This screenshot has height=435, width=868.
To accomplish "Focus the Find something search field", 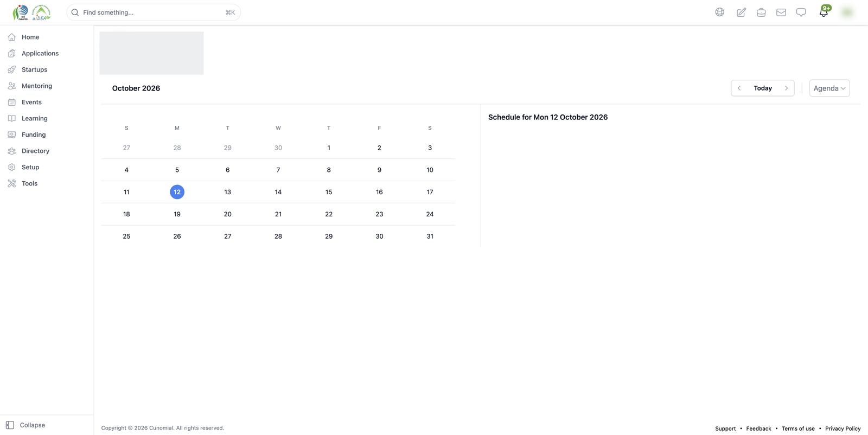I will pos(154,12).
